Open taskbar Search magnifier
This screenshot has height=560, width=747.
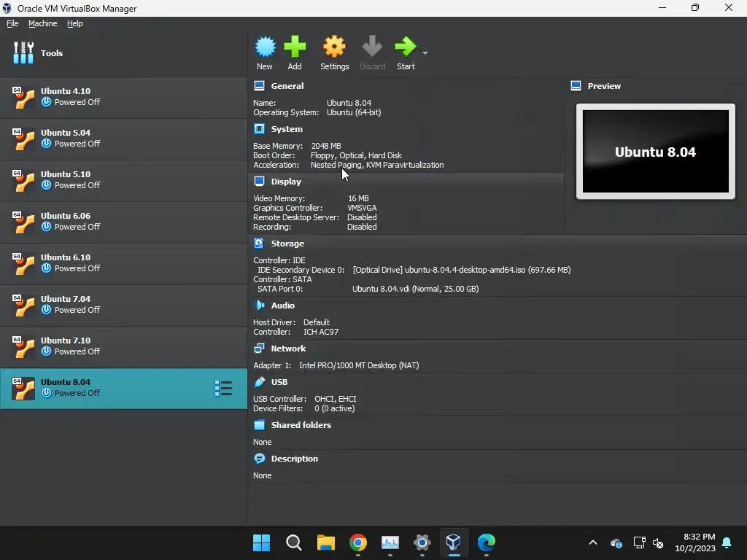coord(293,542)
